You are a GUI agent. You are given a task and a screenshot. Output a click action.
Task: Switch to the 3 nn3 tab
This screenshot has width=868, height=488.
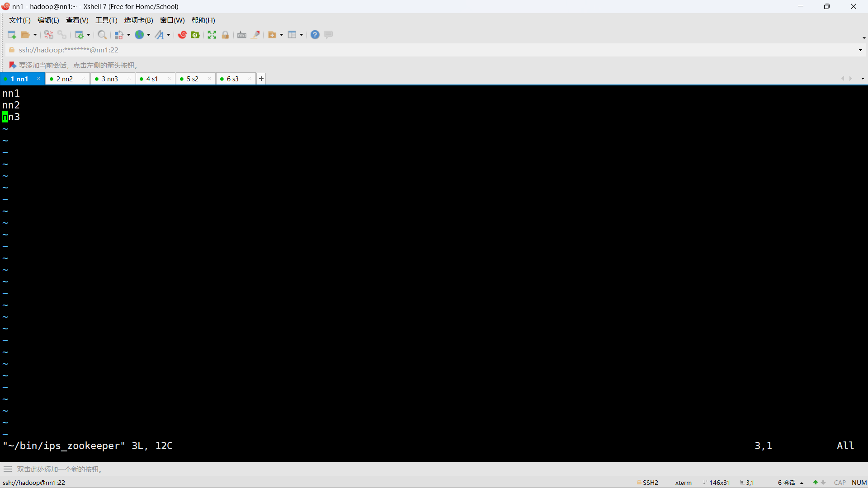pyautogui.click(x=109, y=79)
